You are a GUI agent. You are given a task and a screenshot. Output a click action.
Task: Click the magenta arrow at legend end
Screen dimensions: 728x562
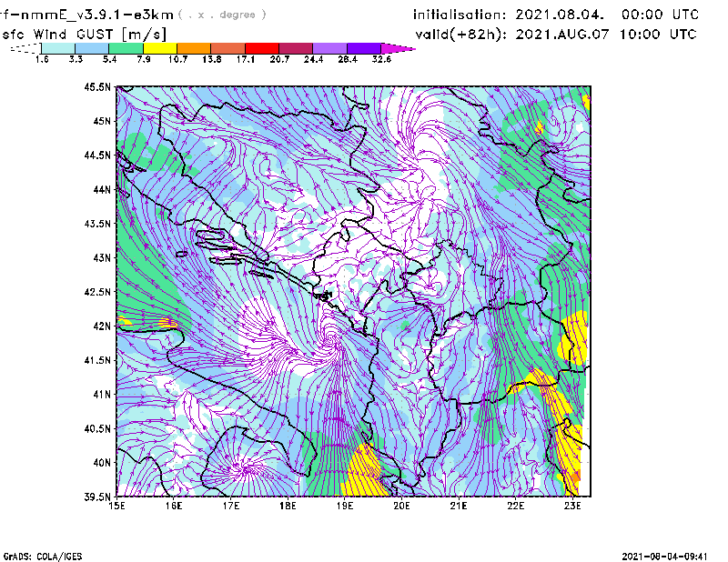pyautogui.click(x=398, y=48)
